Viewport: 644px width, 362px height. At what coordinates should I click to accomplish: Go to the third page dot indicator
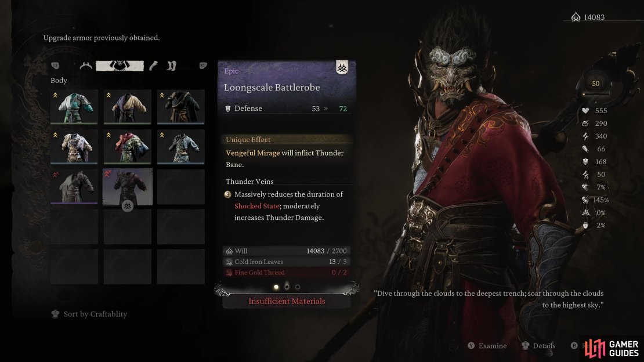(298, 287)
